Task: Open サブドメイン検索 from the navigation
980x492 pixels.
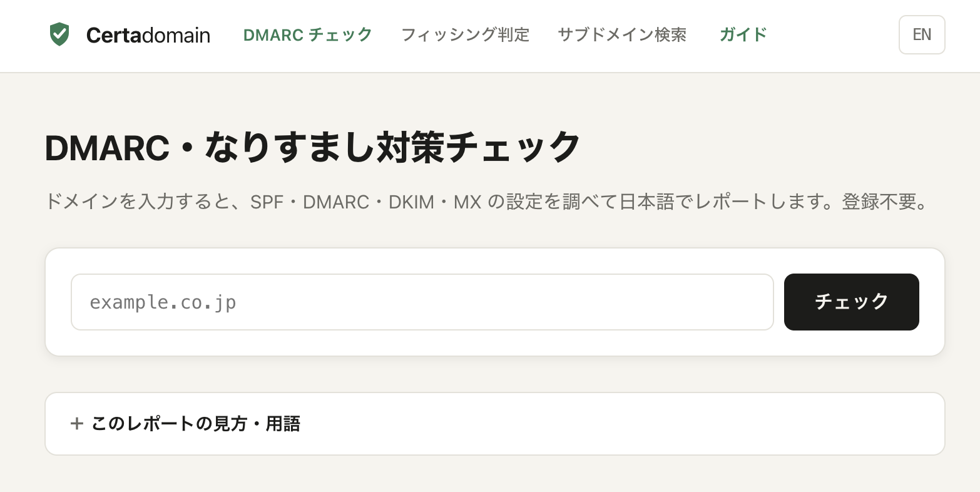Action: [622, 34]
